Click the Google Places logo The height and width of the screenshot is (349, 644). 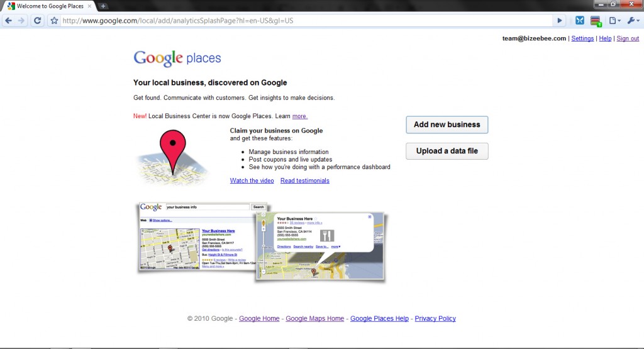177,58
